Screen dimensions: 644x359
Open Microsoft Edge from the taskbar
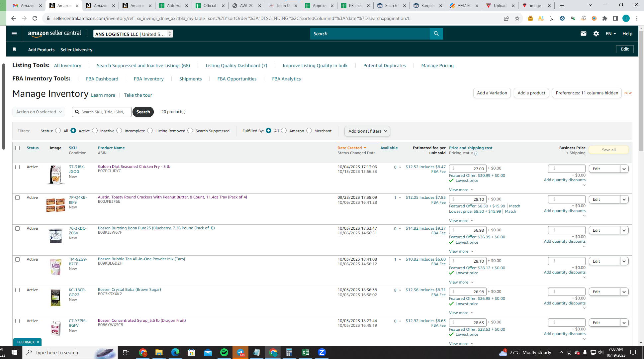coord(175,352)
